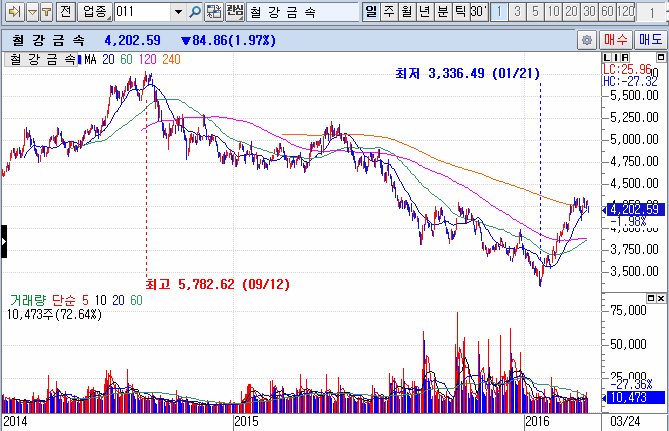Screen dimensions: 669x431
Task: Expand the 업종 sector type dropdown
Action: [x=97, y=11]
